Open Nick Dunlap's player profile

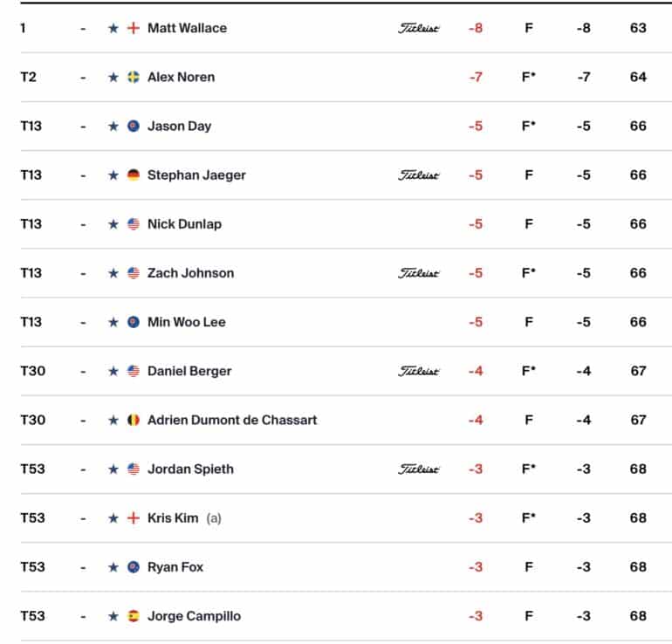click(184, 224)
